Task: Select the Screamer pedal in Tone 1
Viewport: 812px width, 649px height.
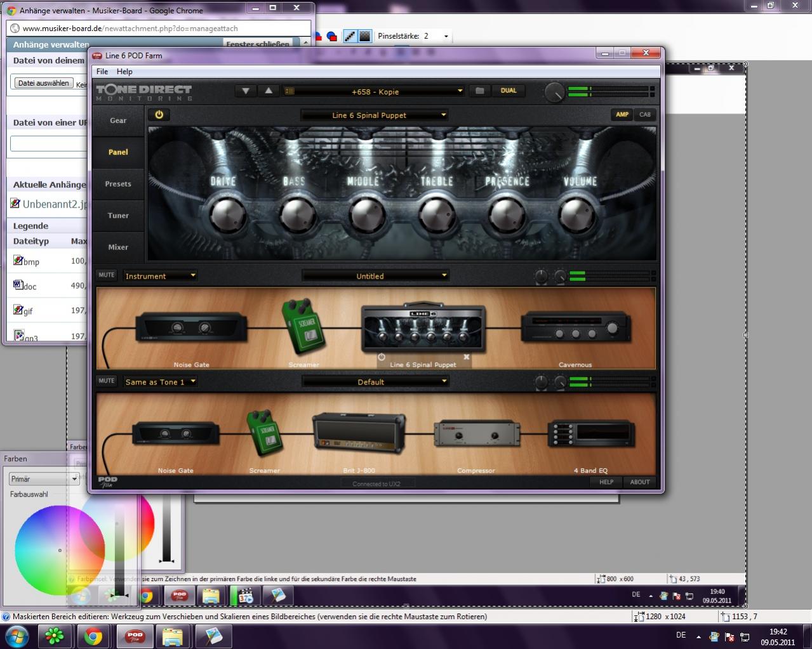Action: point(303,327)
